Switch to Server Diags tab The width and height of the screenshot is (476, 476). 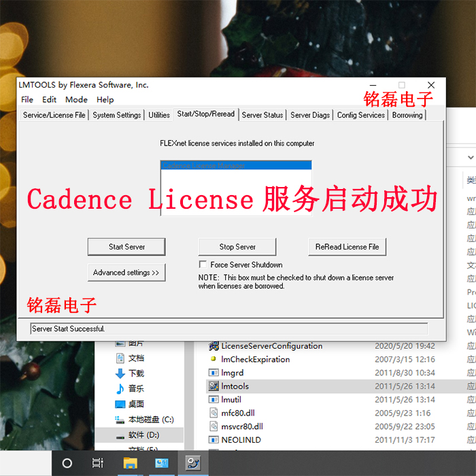pos(310,115)
